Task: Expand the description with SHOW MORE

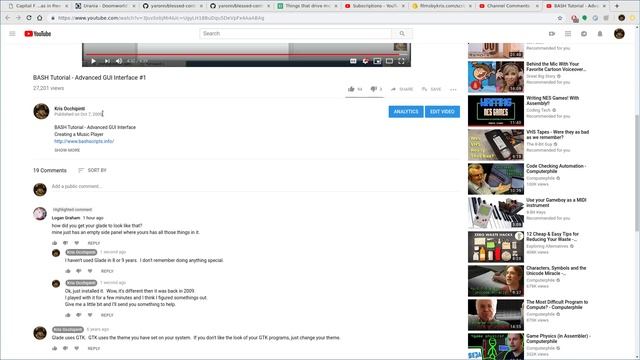Action: (x=67, y=150)
